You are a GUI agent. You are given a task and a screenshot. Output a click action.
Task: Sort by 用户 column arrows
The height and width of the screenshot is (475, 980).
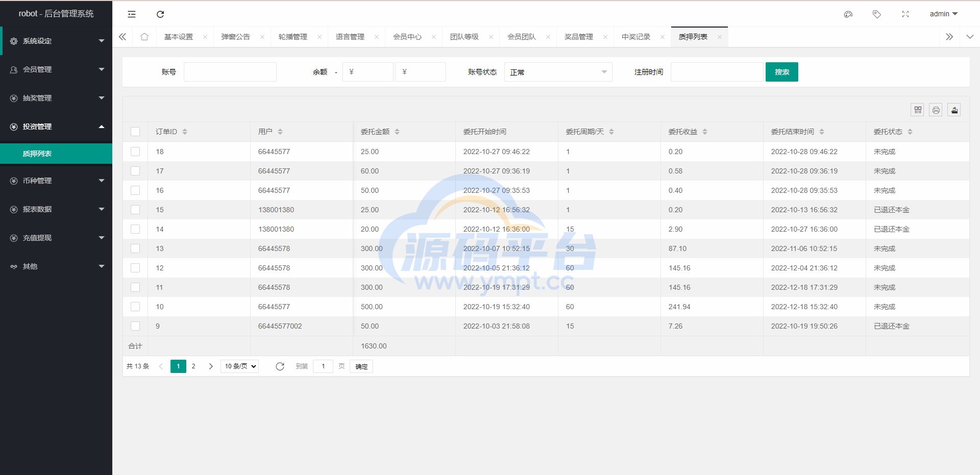[x=280, y=132]
